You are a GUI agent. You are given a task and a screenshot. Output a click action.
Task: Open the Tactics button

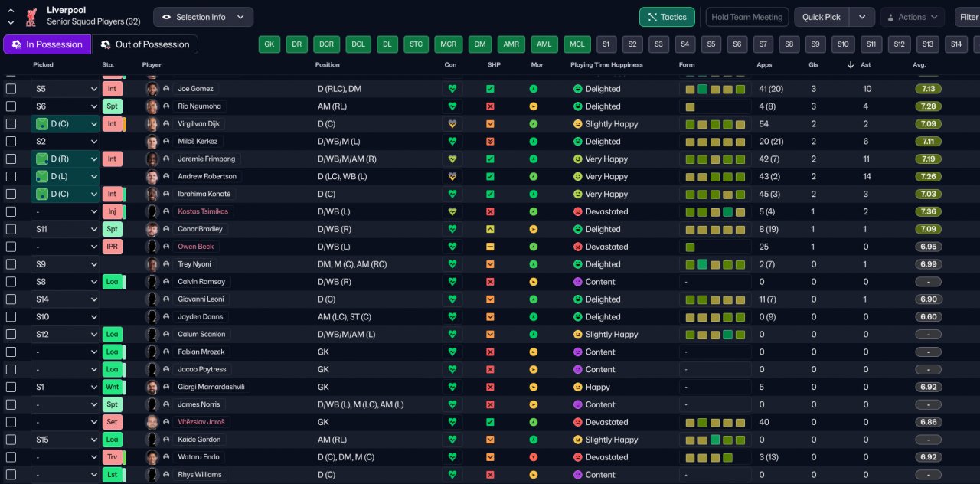(x=667, y=17)
